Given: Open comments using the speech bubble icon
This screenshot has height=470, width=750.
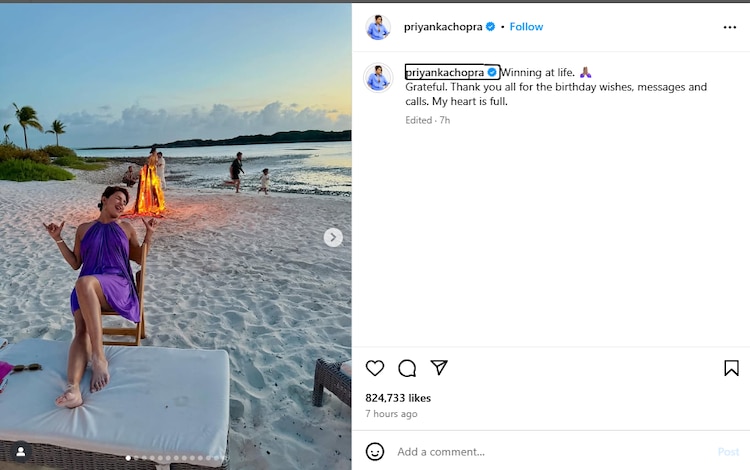Looking at the screenshot, I should (407, 368).
